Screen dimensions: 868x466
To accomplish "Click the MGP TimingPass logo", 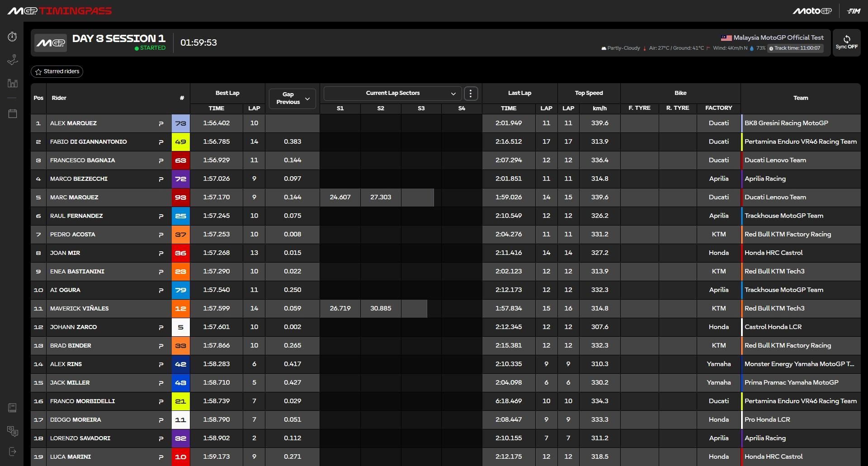I will click(x=60, y=11).
